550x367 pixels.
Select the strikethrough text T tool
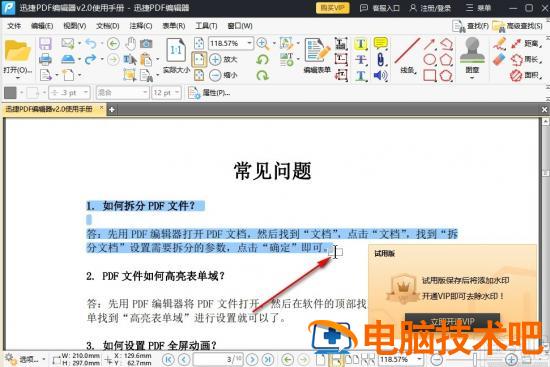pyautogui.click(x=361, y=59)
